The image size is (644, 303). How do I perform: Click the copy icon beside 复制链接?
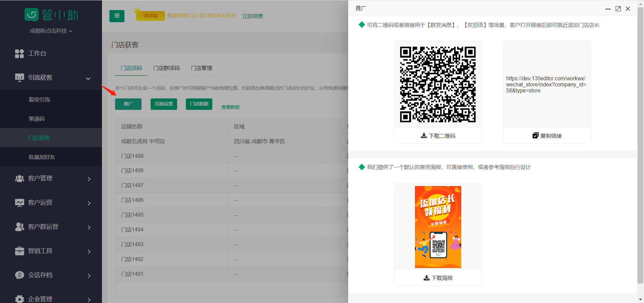tap(535, 136)
